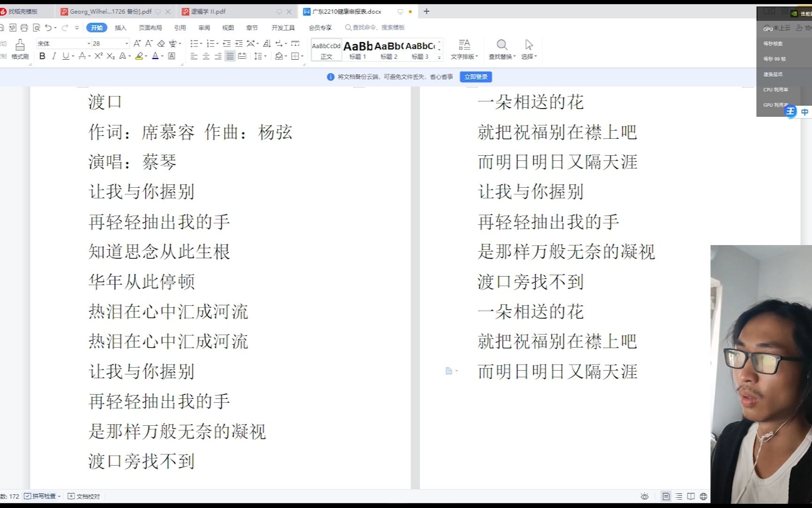This screenshot has height=508, width=812.
Task: Align text left in paragraph group
Action: (194, 56)
